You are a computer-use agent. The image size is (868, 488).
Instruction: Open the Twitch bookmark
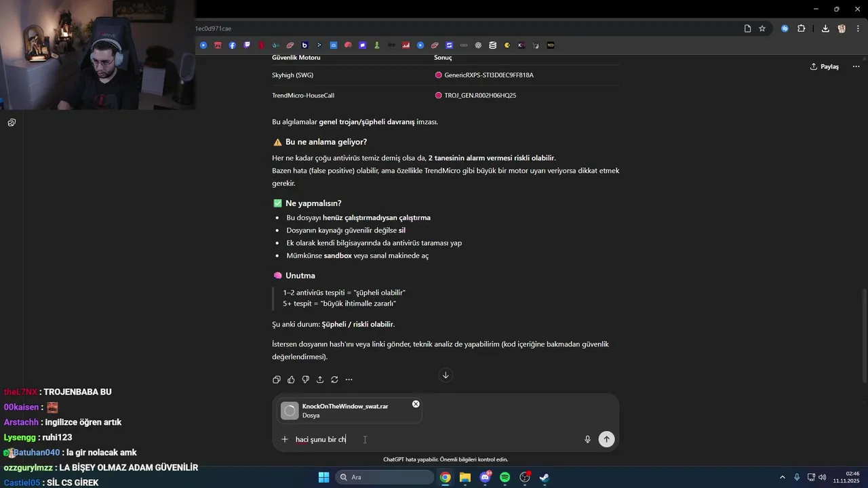(247, 45)
